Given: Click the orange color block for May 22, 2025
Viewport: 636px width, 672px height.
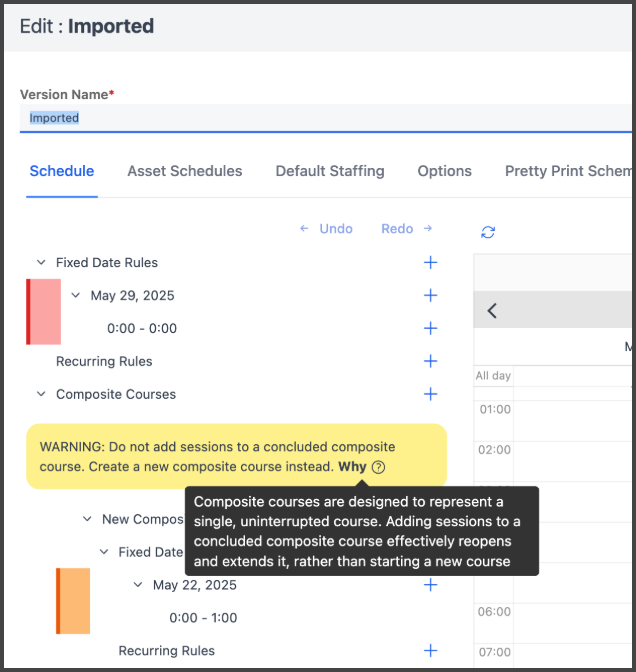Looking at the screenshot, I should click(73, 601).
